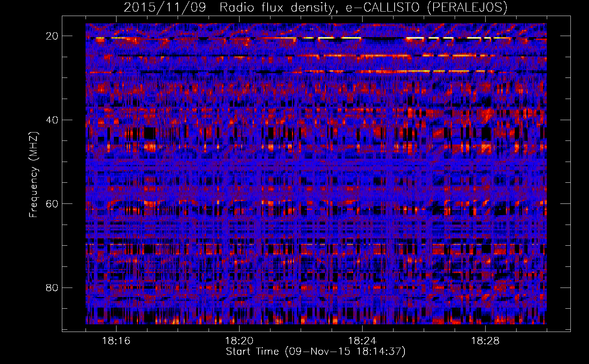Click the 18:28 time tick label
Viewport: 589px width, 364px height.
click(485, 341)
